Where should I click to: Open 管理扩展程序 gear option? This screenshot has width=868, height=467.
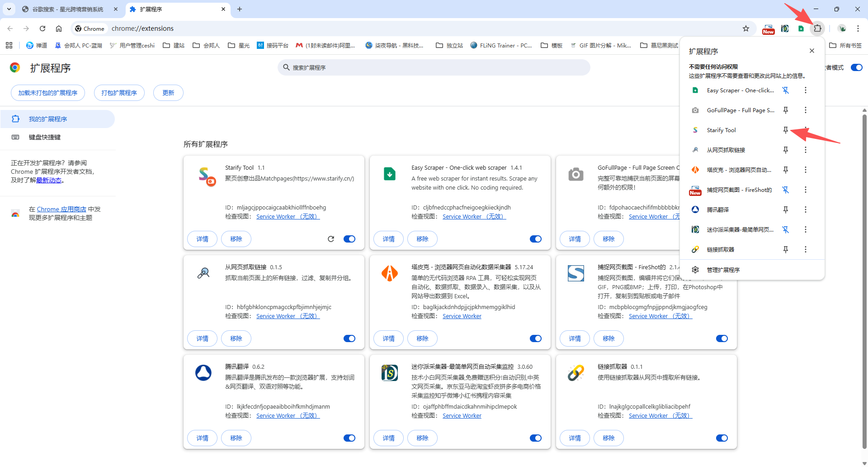point(723,270)
